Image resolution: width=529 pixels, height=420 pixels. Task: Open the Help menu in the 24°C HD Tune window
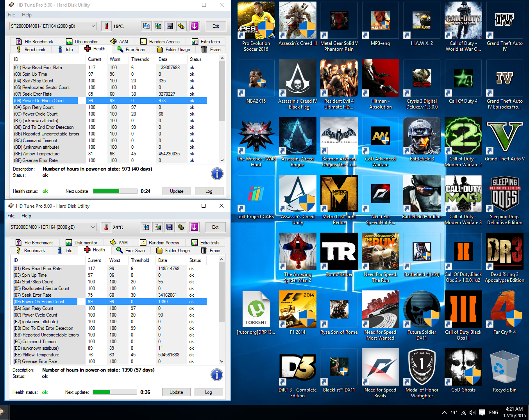pos(26,216)
